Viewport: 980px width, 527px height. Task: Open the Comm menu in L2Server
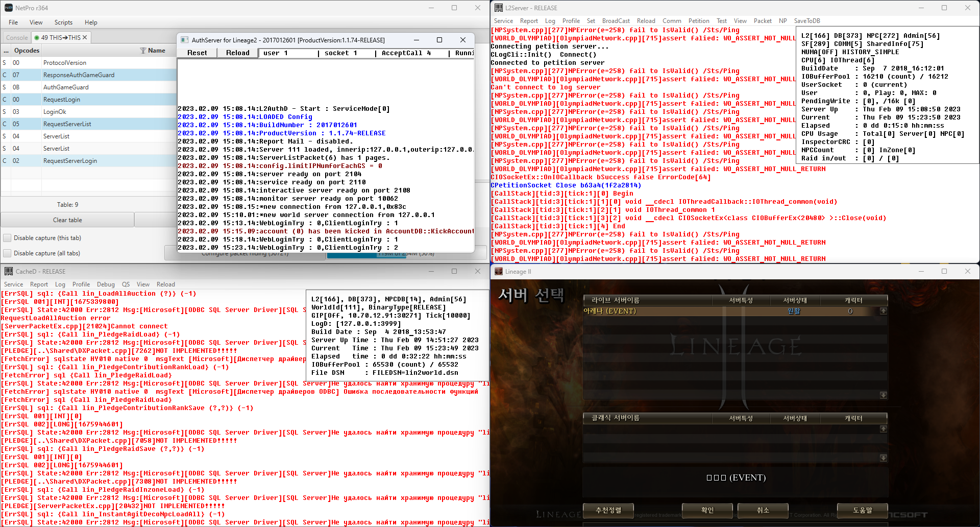(672, 21)
